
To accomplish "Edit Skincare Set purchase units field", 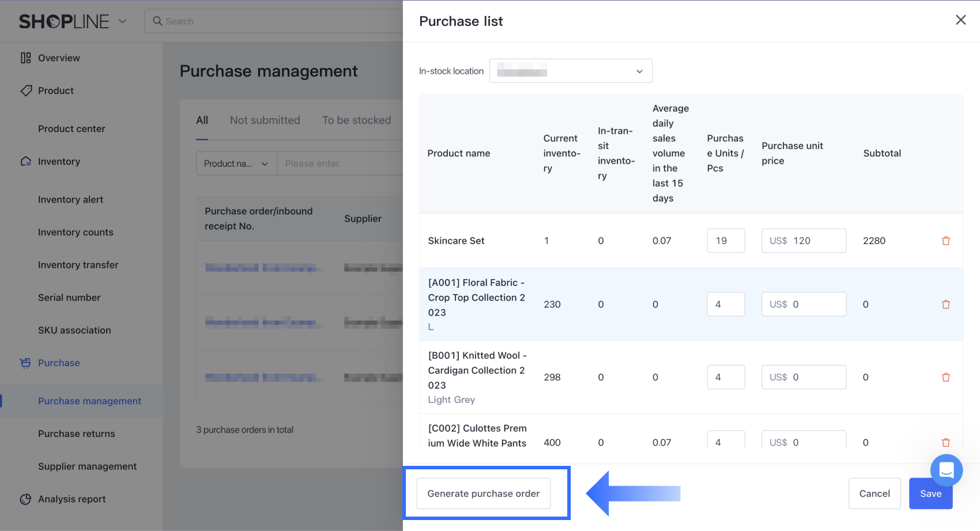I will 725,241.
